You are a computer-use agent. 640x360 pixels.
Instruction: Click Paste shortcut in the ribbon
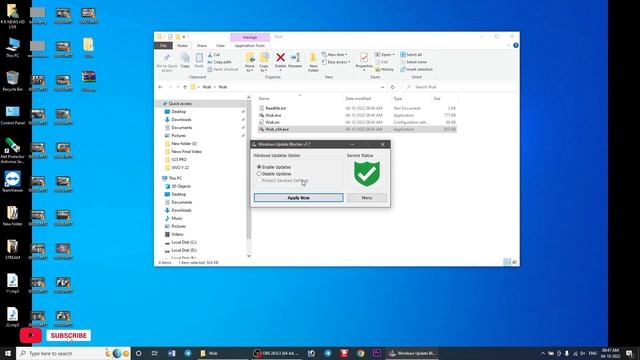click(222, 69)
